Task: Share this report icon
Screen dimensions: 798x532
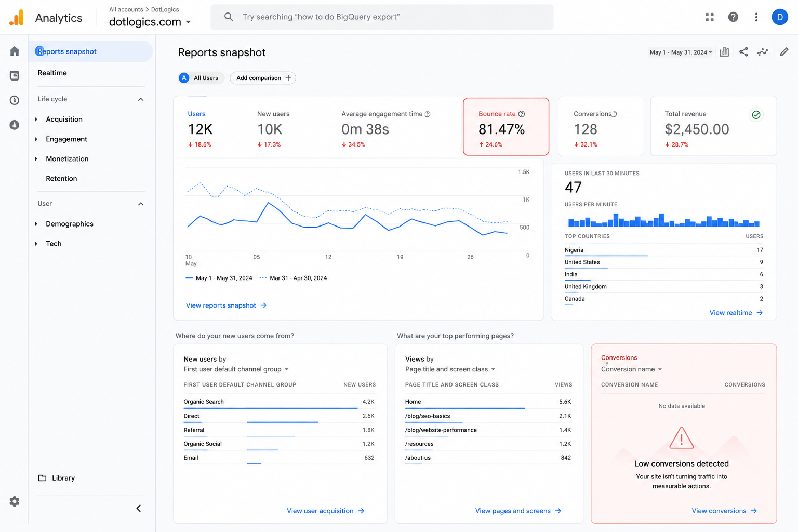Action: click(743, 52)
